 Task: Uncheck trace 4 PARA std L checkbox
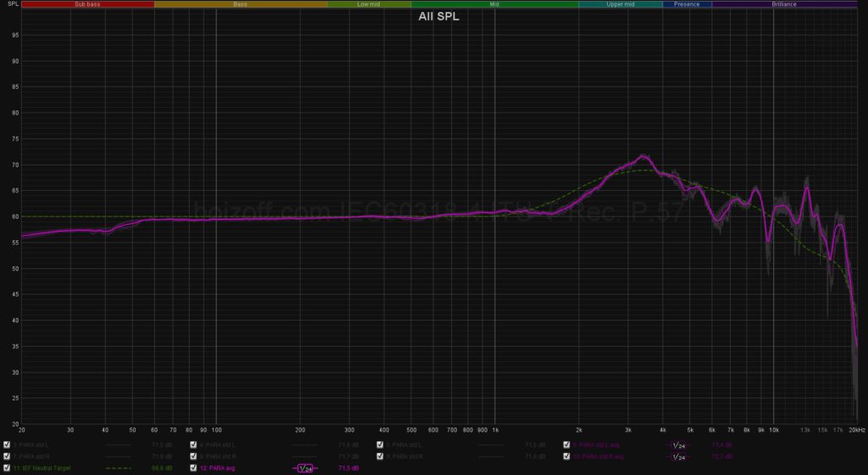coord(193,444)
